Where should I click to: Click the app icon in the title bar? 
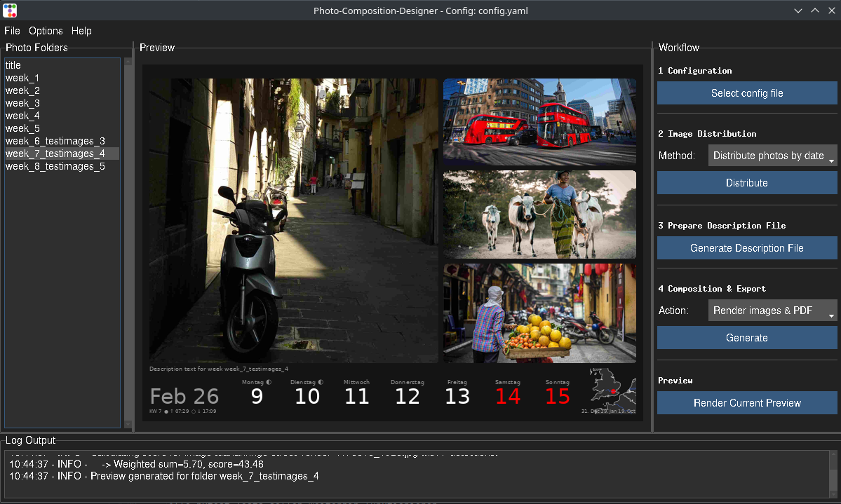click(10, 11)
